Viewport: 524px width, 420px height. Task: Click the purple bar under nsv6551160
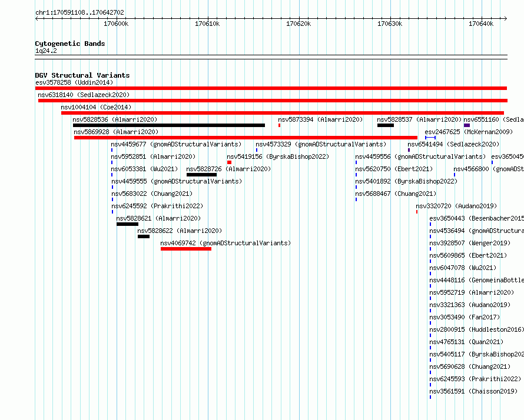tap(467, 125)
